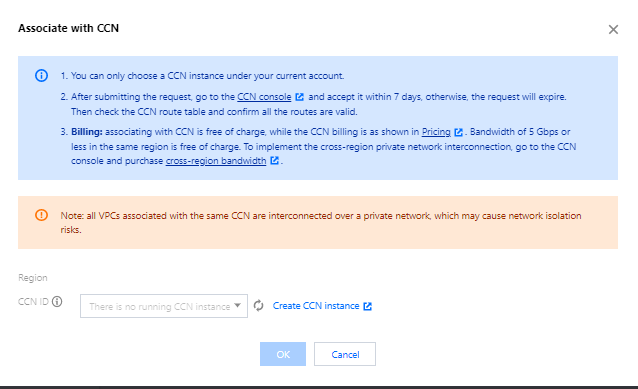The width and height of the screenshot is (638, 389).
Task: Open the CCN instance dropdown field
Action: click(164, 306)
